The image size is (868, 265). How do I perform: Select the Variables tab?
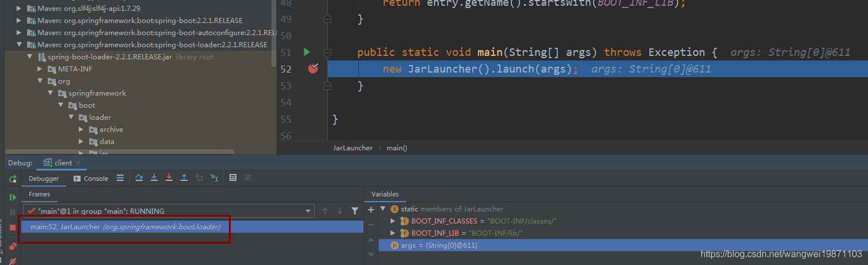pos(385,195)
